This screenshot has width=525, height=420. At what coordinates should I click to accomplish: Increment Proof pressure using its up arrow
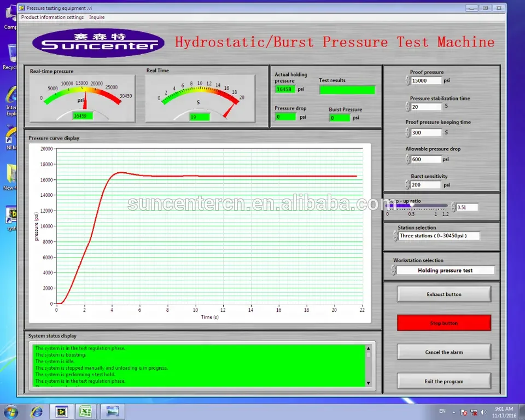(x=407, y=78)
